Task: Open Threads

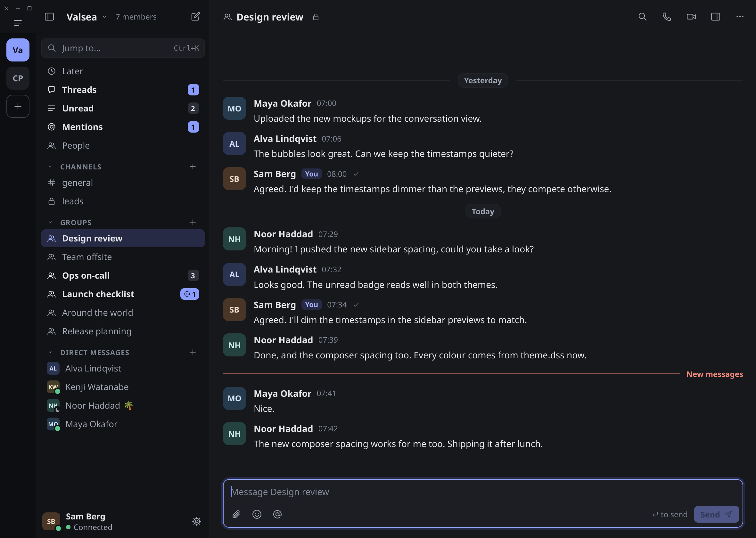Action: pos(123,89)
